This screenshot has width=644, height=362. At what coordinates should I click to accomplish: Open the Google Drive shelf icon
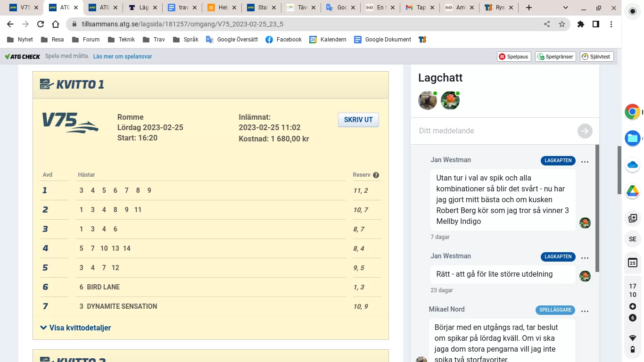pyautogui.click(x=632, y=191)
